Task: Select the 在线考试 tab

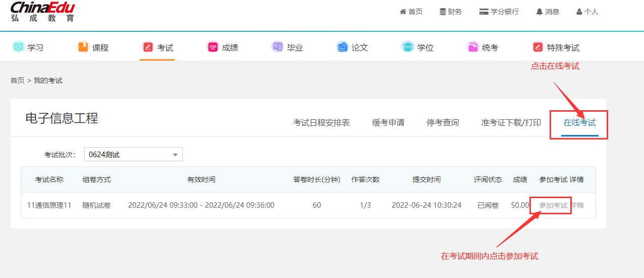Action: click(x=579, y=123)
